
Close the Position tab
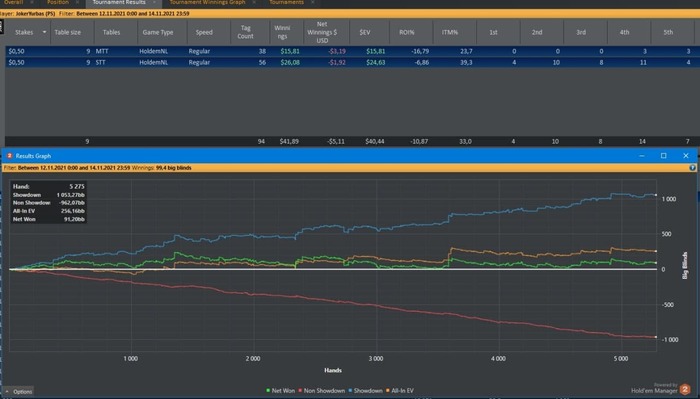(x=77, y=2)
